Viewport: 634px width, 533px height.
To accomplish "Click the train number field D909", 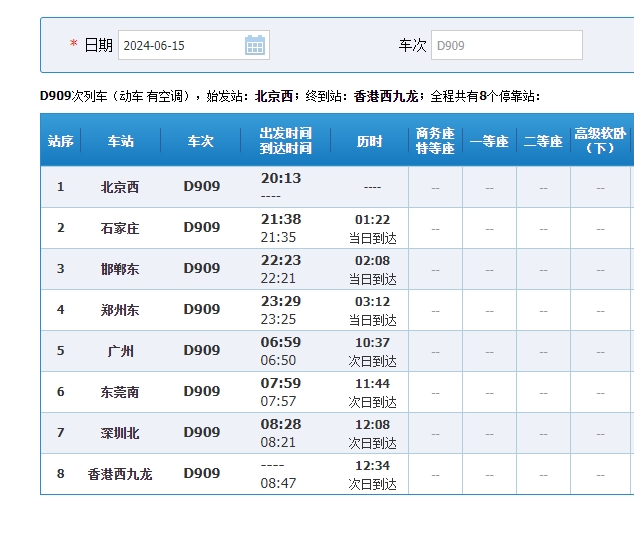I will click(x=506, y=45).
